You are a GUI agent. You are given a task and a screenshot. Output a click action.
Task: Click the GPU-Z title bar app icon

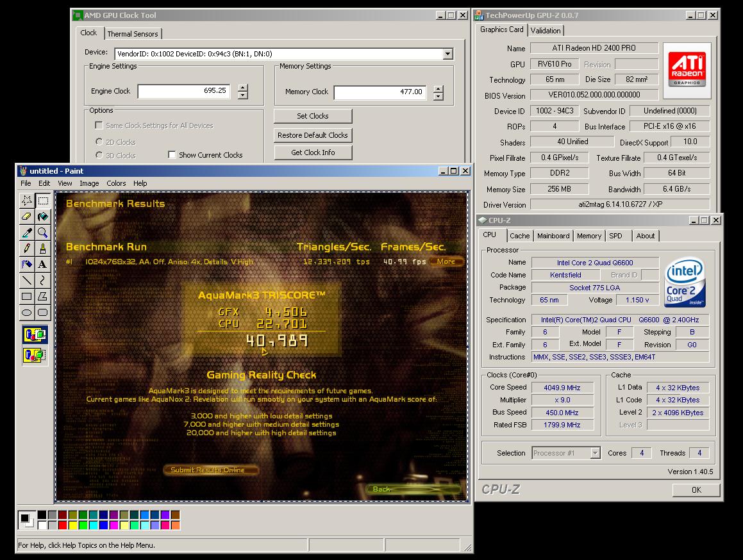479,15
